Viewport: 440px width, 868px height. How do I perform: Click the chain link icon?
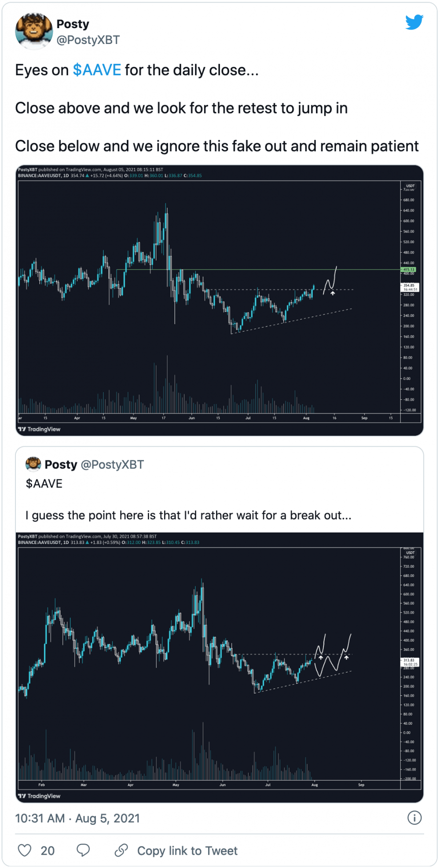pos(121,850)
